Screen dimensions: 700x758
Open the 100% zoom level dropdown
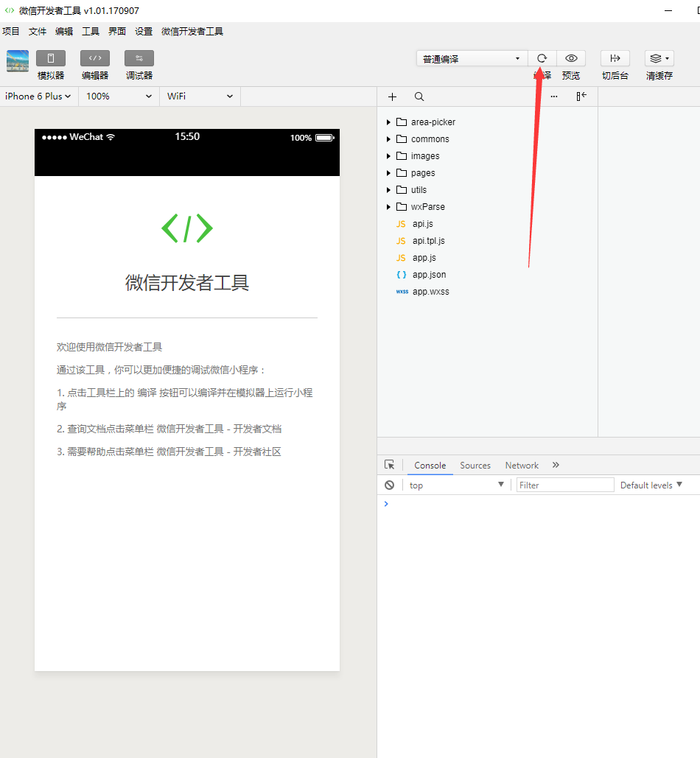coord(119,96)
